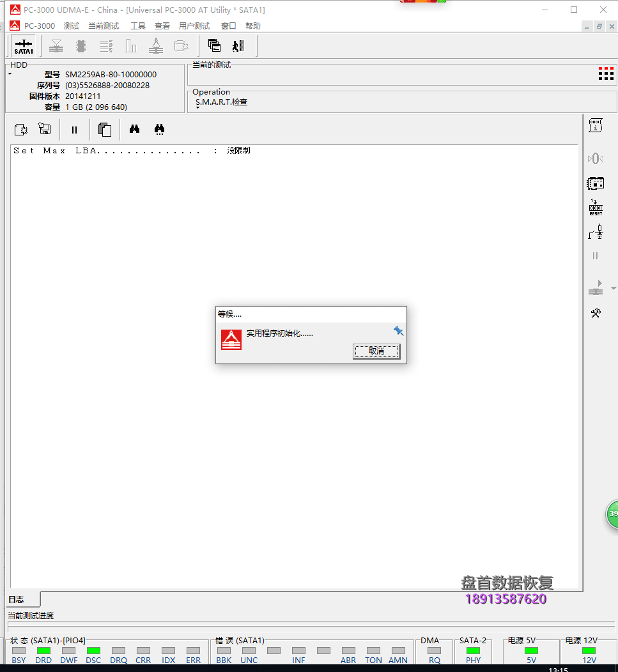Click the pause icon in right sidebar

point(595,256)
